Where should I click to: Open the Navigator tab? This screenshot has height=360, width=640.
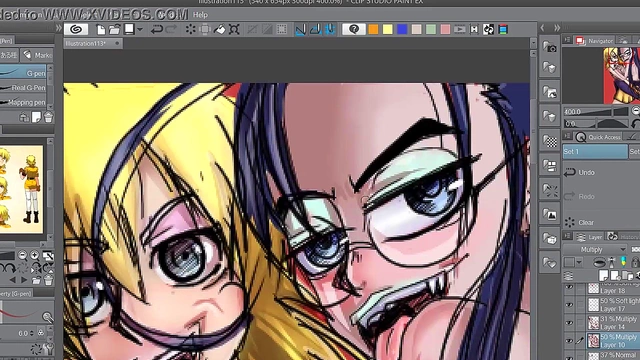(594, 40)
